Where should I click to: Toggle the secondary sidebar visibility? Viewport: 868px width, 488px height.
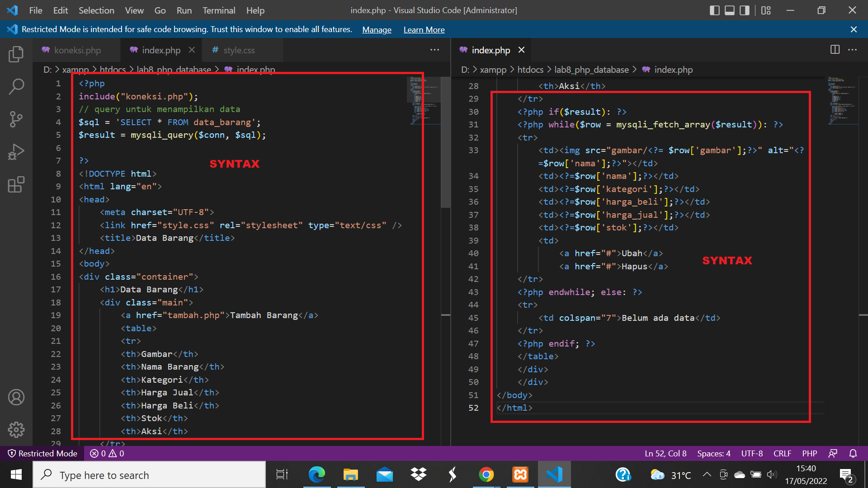[x=745, y=10]
